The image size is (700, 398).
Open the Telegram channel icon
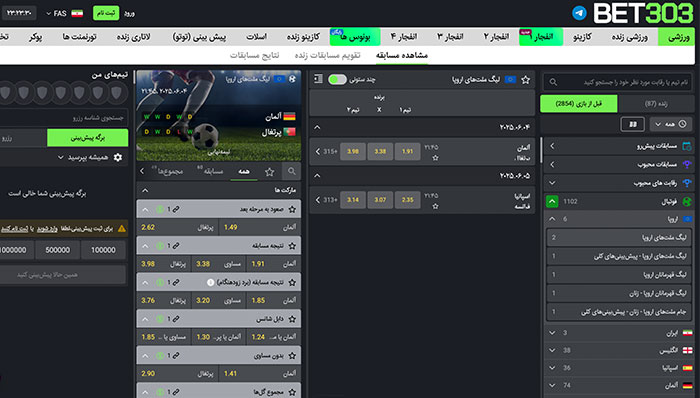tap(579, 13)
